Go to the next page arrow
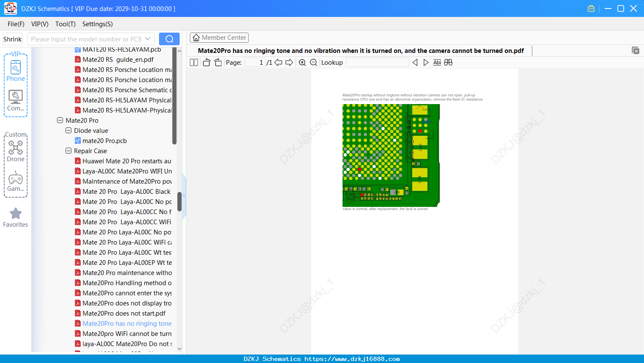This screenshot has width=644, height=363. 289,63
